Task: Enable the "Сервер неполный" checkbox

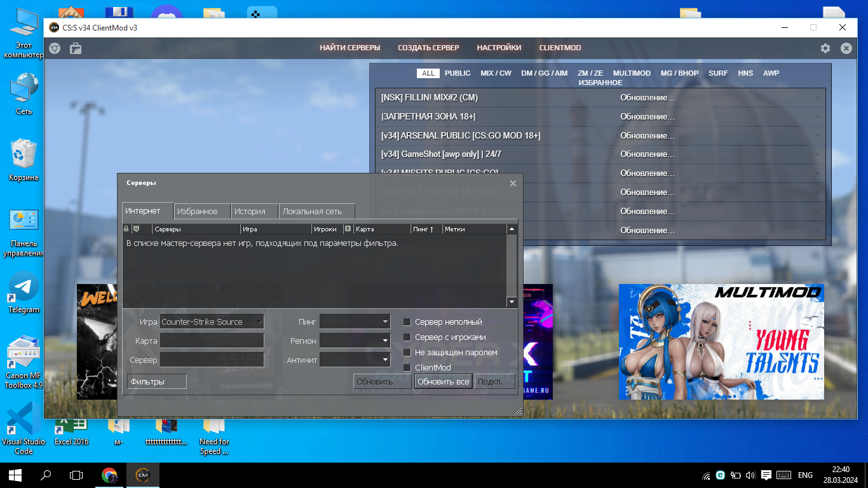Action: tap(407, 322)
